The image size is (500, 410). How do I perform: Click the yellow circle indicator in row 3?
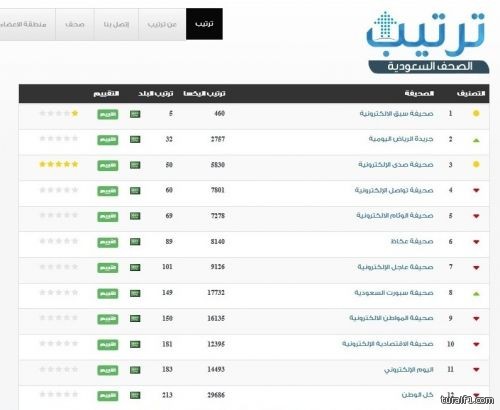tap(476, 164)
